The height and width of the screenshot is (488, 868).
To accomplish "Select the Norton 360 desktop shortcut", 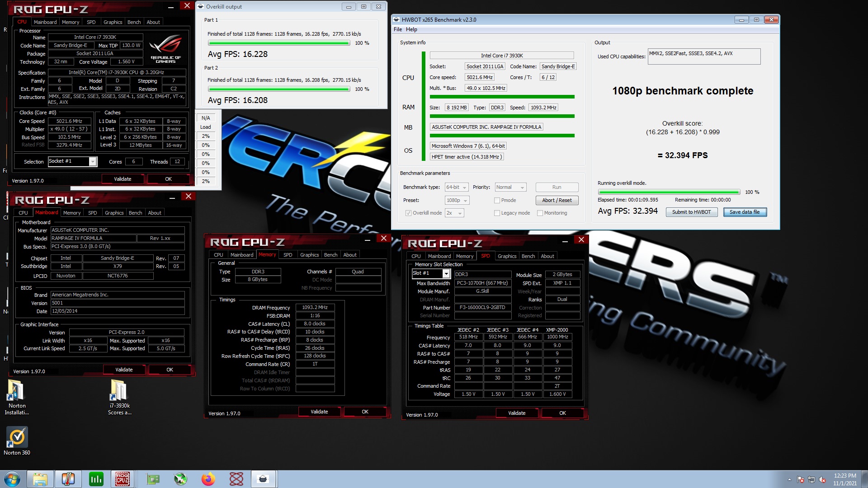I will 17,441.
